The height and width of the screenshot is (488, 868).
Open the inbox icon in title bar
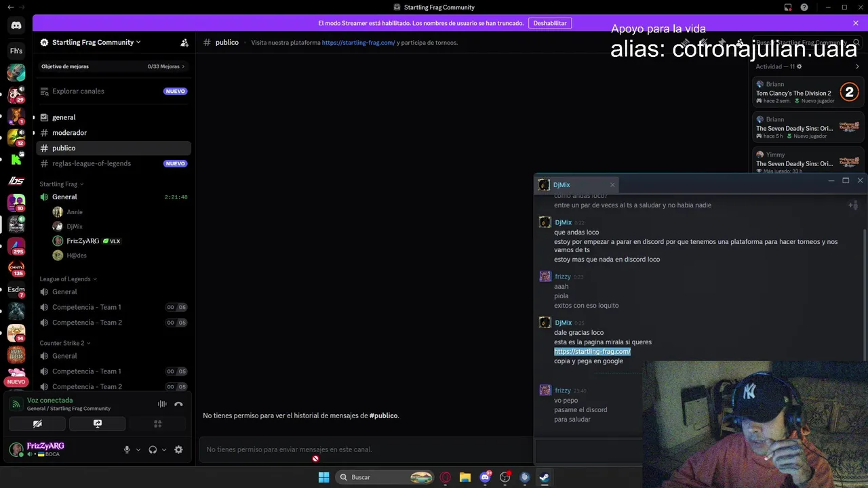[x=788, y=7]
